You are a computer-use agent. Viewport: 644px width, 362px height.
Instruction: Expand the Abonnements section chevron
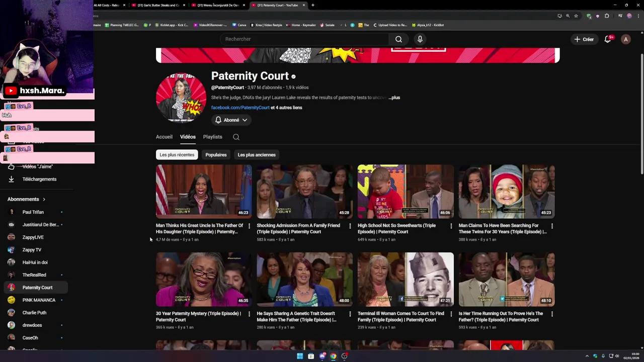point(44,199)
